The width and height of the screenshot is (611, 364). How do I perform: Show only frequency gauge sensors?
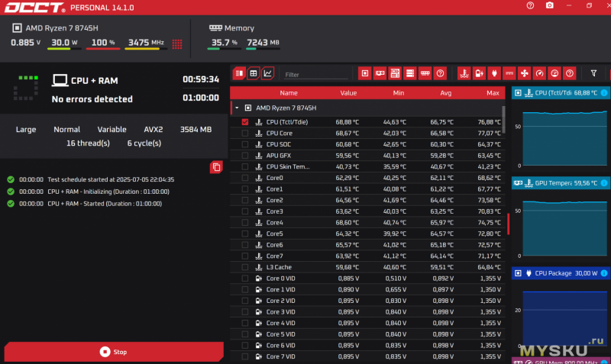tap(540, 73)
